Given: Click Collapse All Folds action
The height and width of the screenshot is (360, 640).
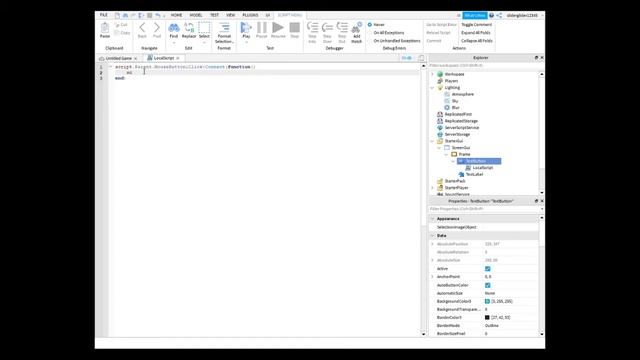Looking at the screenshot, I should pyautogui.click(x=477, y=41).
